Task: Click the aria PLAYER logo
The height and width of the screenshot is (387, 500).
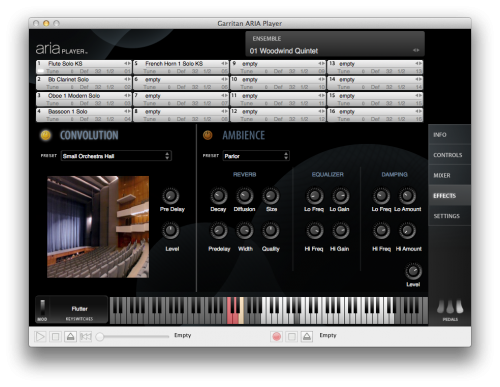Action: (61, 49)
